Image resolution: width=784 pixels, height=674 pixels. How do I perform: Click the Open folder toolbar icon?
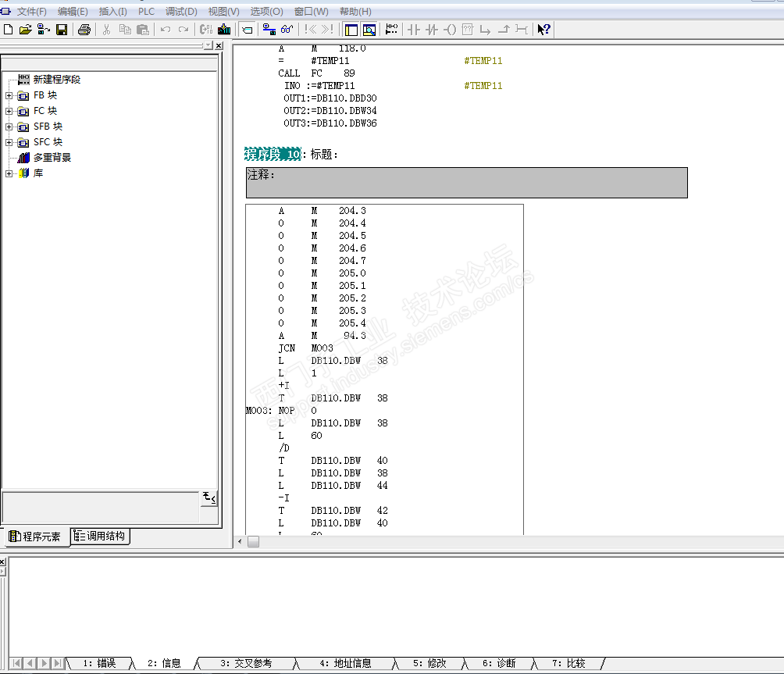[26, 30]
